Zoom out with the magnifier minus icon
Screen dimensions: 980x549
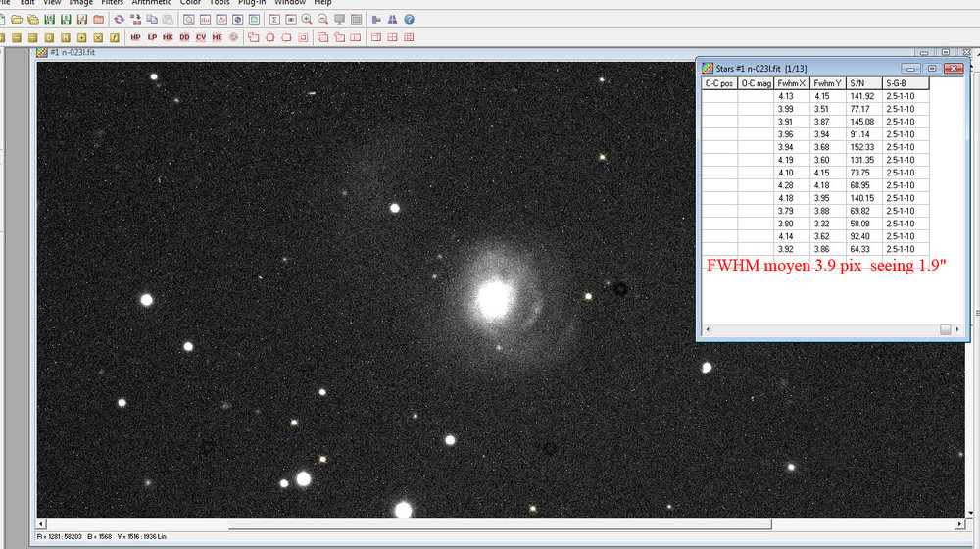tap(323, 20)
